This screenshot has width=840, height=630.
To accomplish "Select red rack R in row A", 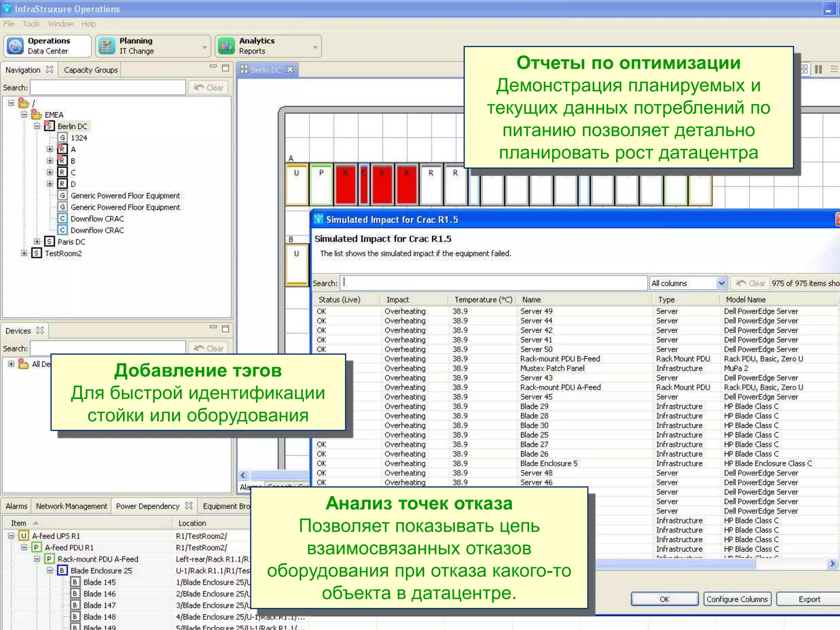I will [x=345, y=185].
